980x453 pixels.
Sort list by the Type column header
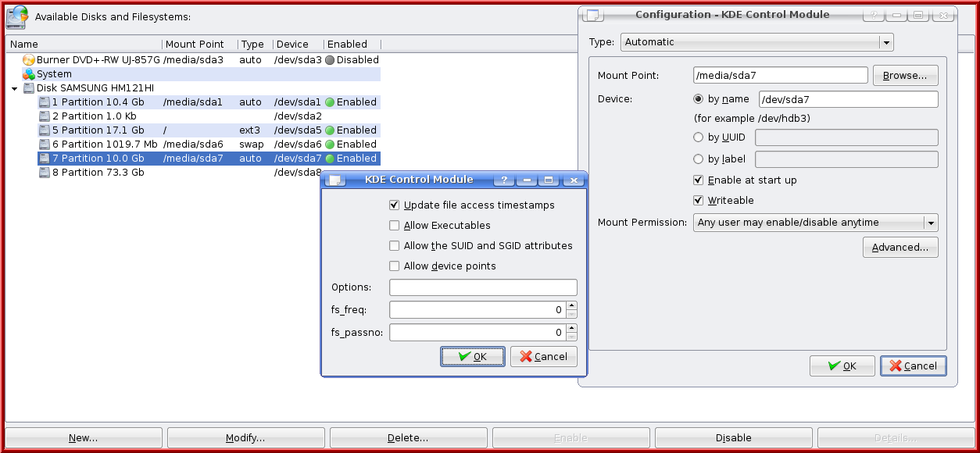tap(255, 45)
